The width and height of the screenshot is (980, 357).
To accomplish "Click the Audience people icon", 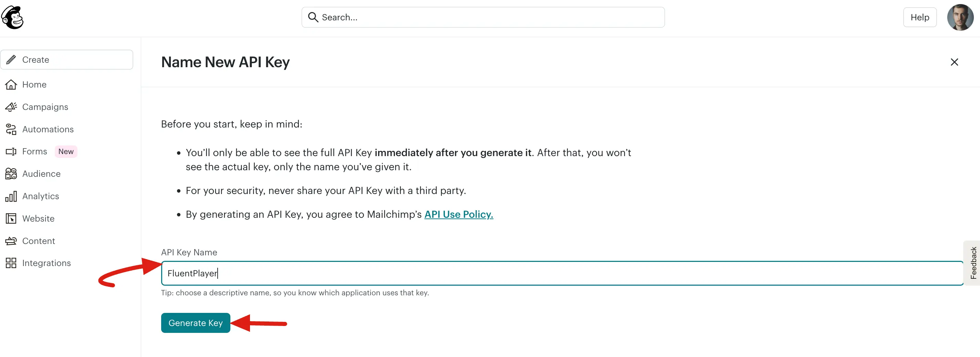I will tap(11, 174).
